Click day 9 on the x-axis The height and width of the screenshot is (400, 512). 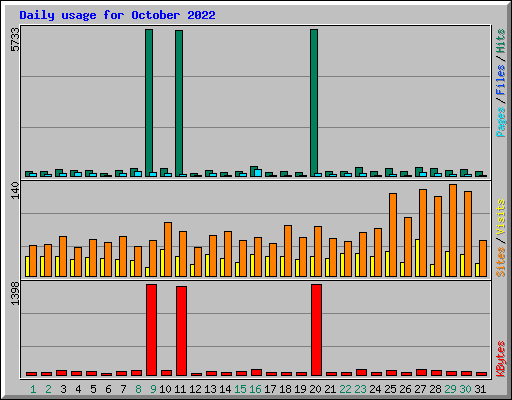pos(153,389)
